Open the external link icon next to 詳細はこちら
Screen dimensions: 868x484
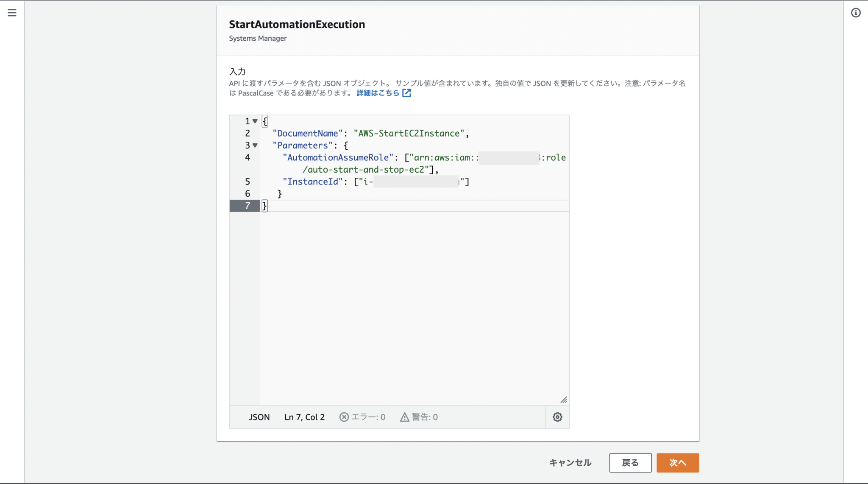click(x=406, y=93)
